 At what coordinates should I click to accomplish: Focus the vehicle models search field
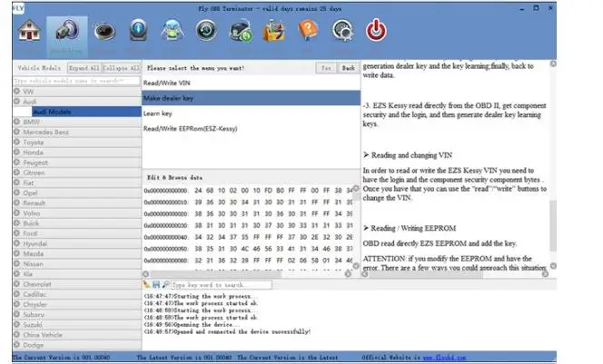[76, 81]
